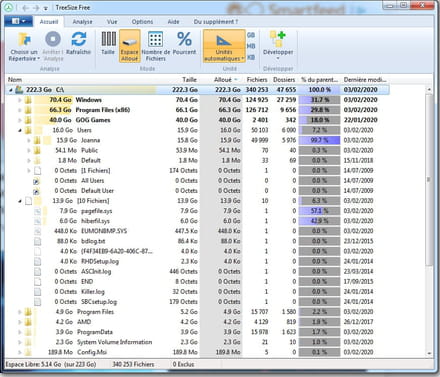
Task: Expand the Windows folder node
Action: pos(20,100)
